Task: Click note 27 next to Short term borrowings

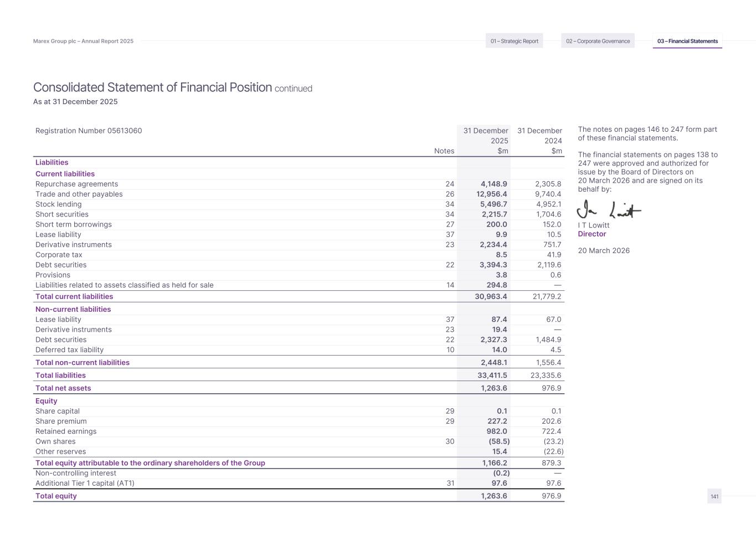Action: pos(450,224)
